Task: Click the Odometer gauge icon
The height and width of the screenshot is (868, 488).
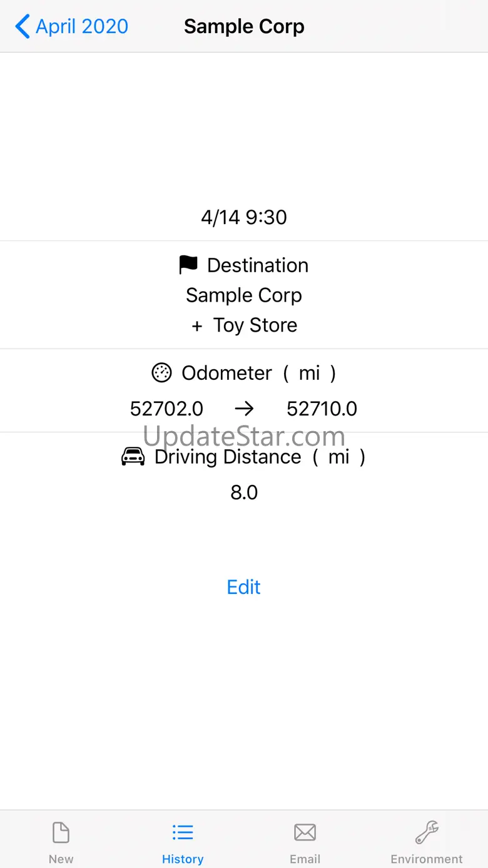Action: [161, 373]
